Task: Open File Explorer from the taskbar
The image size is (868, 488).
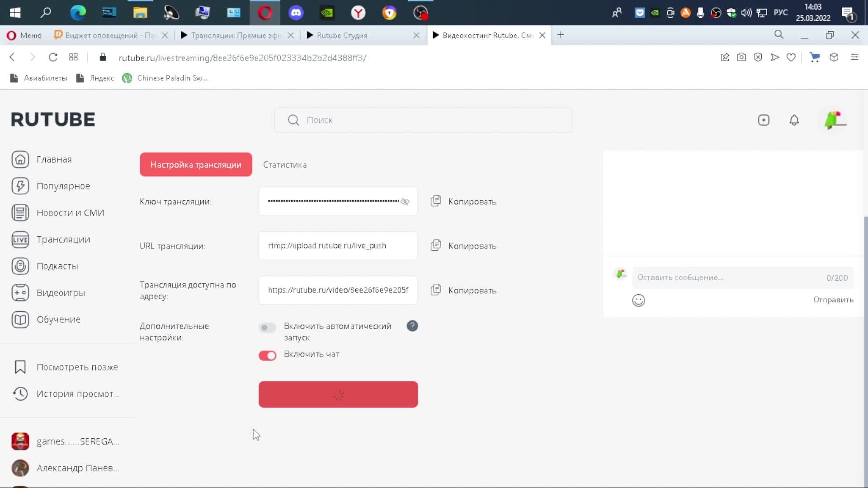Action: (140, 13)
